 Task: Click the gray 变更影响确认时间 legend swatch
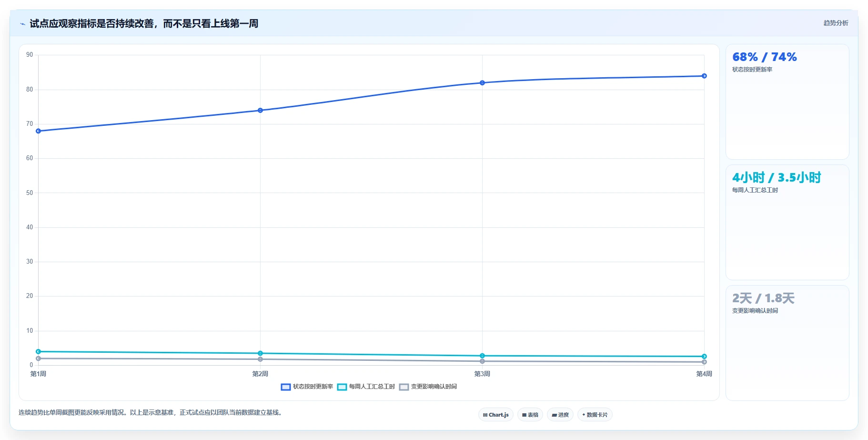click(404, 387)
